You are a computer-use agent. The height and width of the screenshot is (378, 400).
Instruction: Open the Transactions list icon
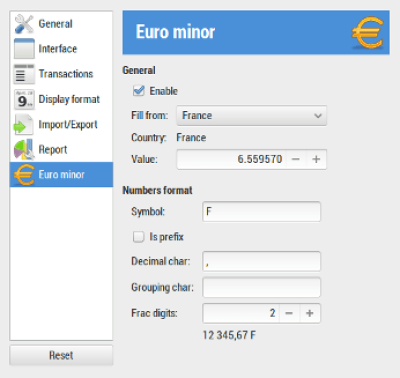coord(24,74)
